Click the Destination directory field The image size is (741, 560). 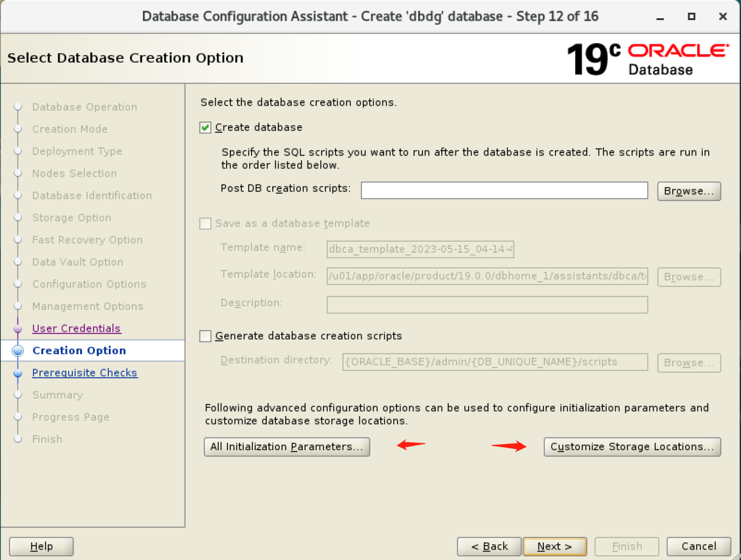point(495,362)
